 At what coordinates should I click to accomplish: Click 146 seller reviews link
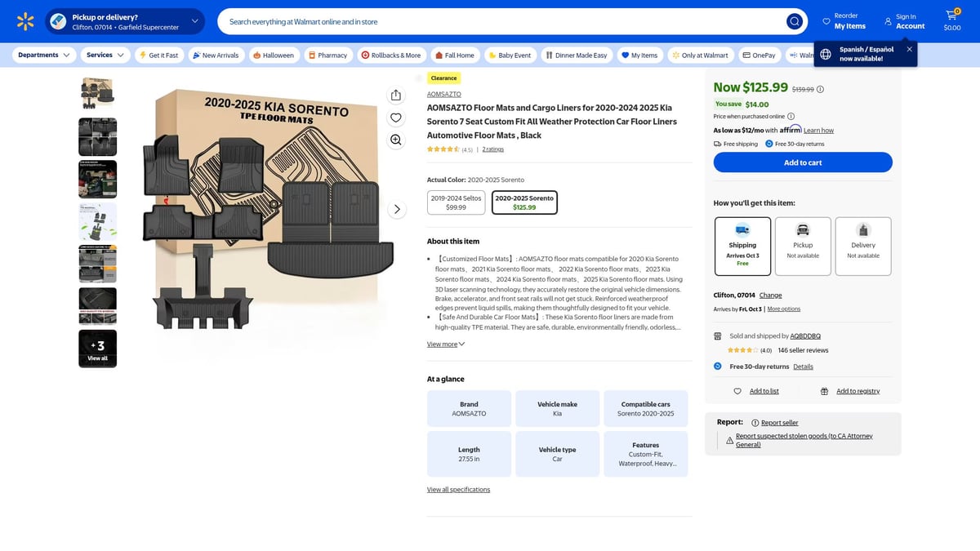(803, 350)
